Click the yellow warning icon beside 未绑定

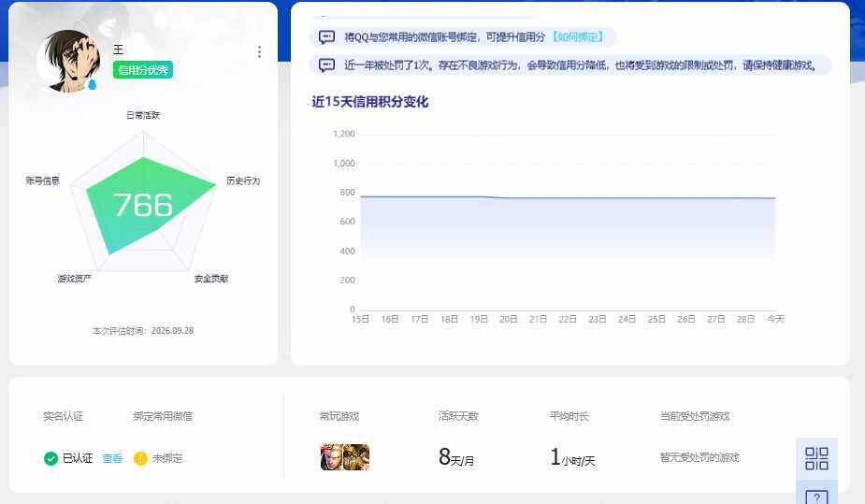click(140, 458)
